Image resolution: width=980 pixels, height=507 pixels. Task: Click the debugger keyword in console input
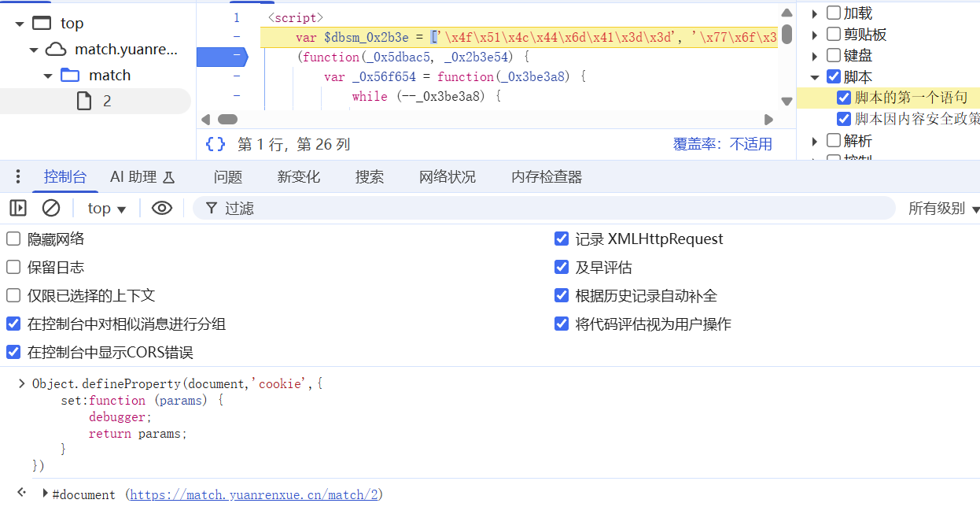pos(117,417)
